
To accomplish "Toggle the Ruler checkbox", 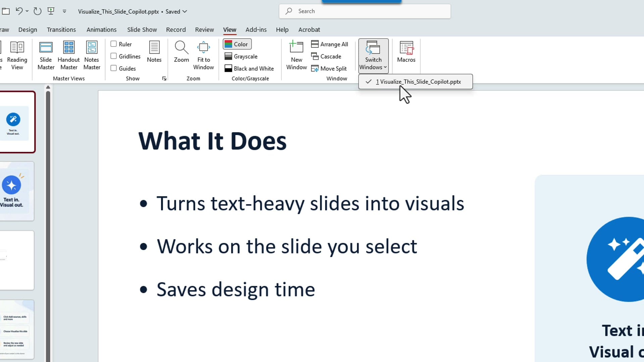I will point(114,44).
